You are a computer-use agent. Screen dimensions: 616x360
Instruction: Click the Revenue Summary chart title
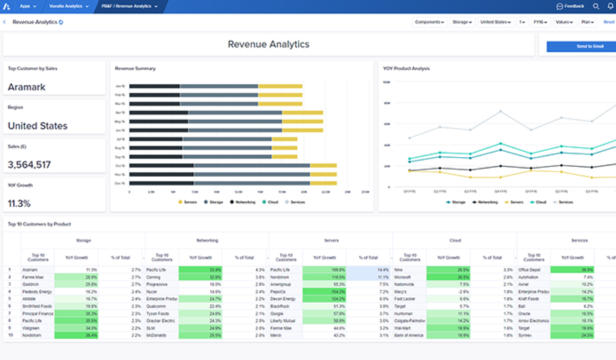click(135, 68)
